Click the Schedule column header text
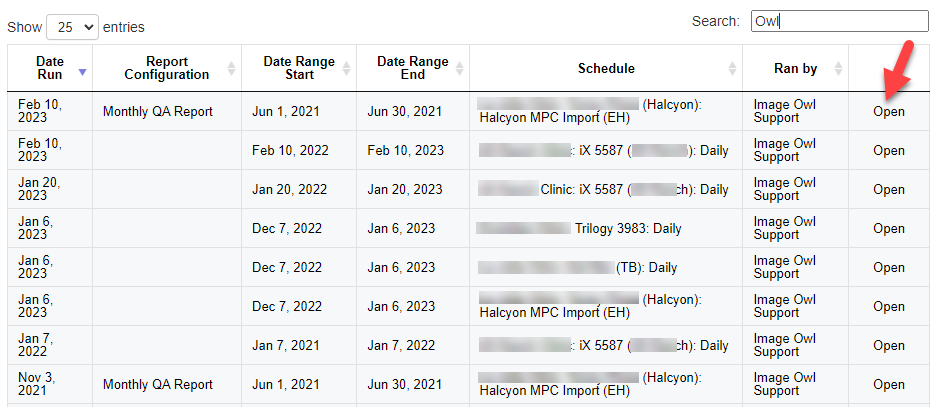This screenshot has height=407, width=935. (606, 69)
